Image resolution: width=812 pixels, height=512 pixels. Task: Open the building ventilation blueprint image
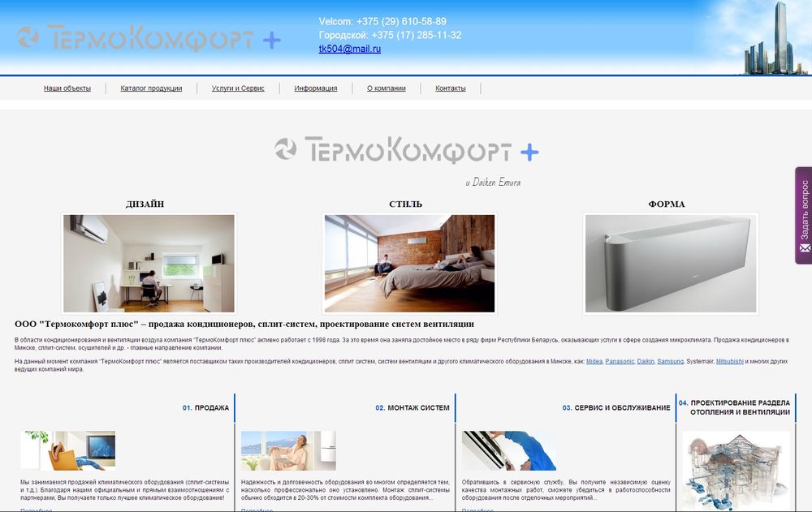[736, 471]
